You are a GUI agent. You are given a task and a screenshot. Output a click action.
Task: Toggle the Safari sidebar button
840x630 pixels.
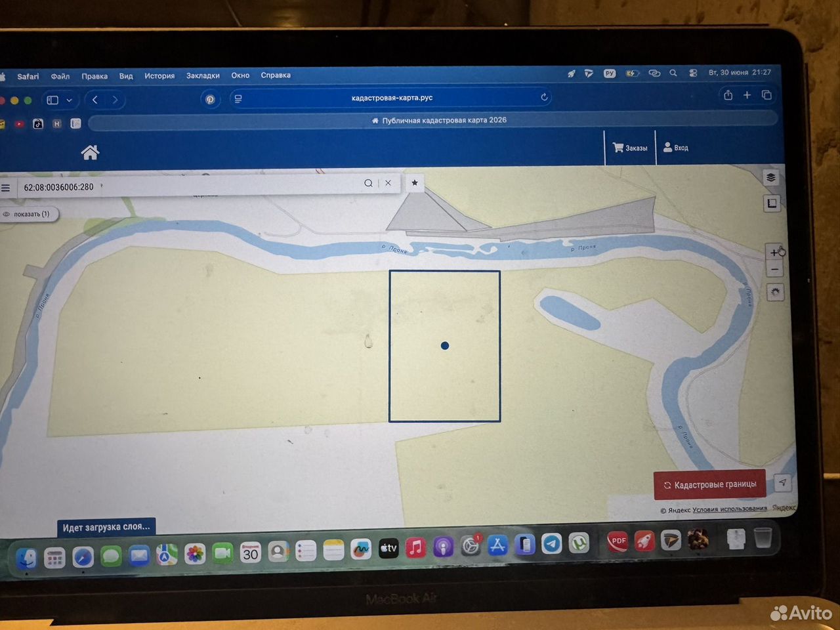(52, 100)
